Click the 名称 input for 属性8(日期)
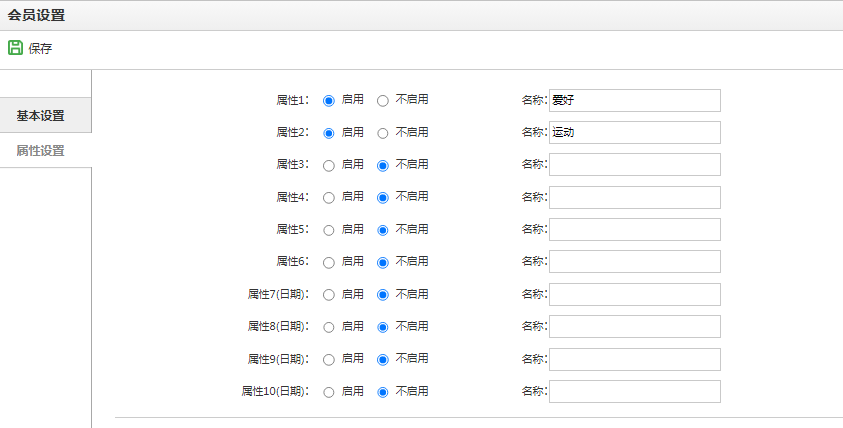 click(634, 326)
